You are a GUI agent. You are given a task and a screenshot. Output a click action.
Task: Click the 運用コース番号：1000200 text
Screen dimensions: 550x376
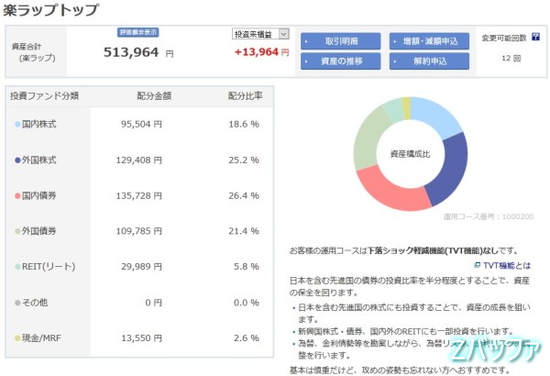click(488, 217)
